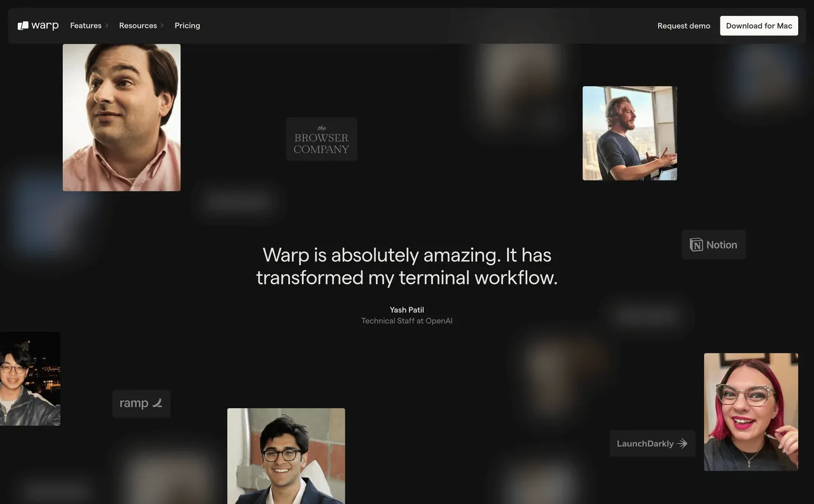Click photo of person in leather jacket

click(30, 379)
